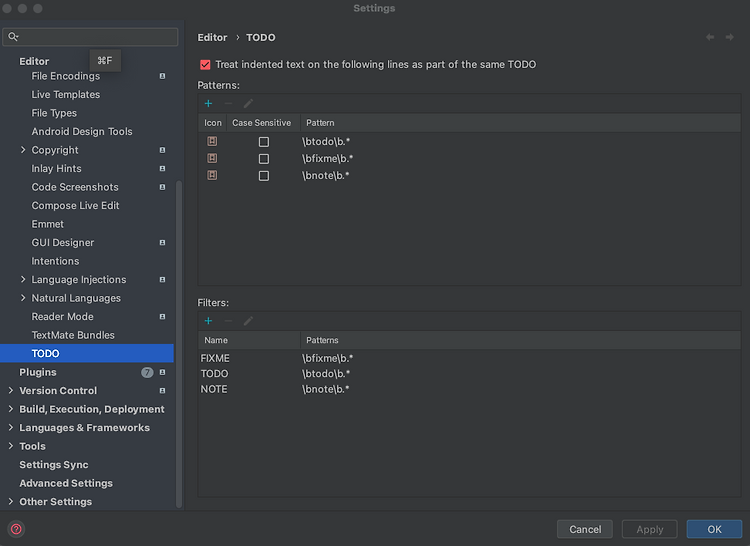Expand Build, Execution, Deployment section

tap(11, 409)
